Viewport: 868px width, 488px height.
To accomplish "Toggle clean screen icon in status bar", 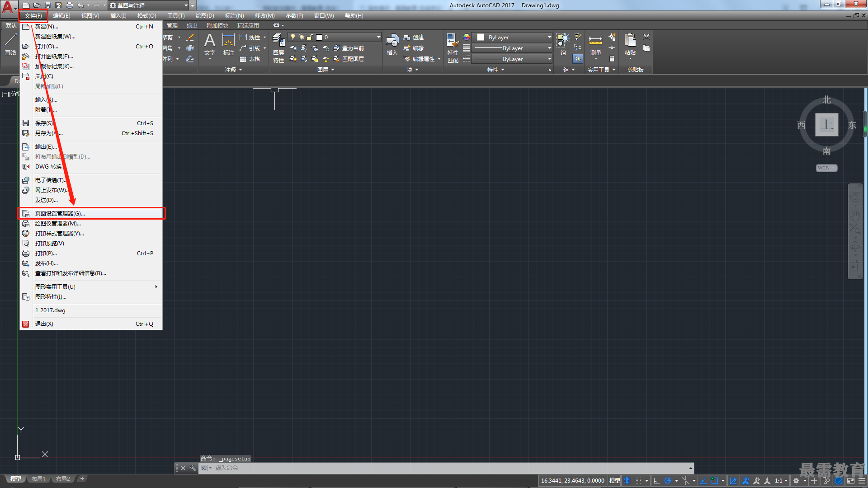I will point(851,481).
